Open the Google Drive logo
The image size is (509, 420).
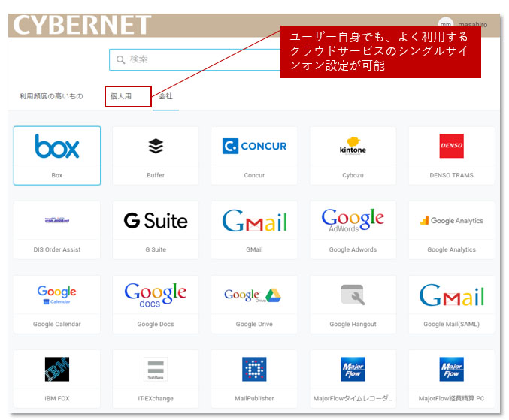click(x=253, y=295)
